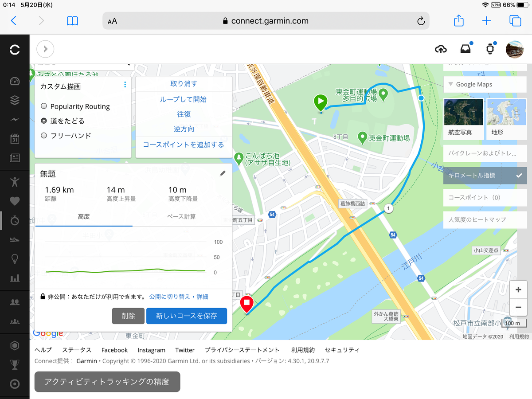Screen dimensions: 532x399
Task: Reload page via address bar refresh icon
Action: point(421,21)
